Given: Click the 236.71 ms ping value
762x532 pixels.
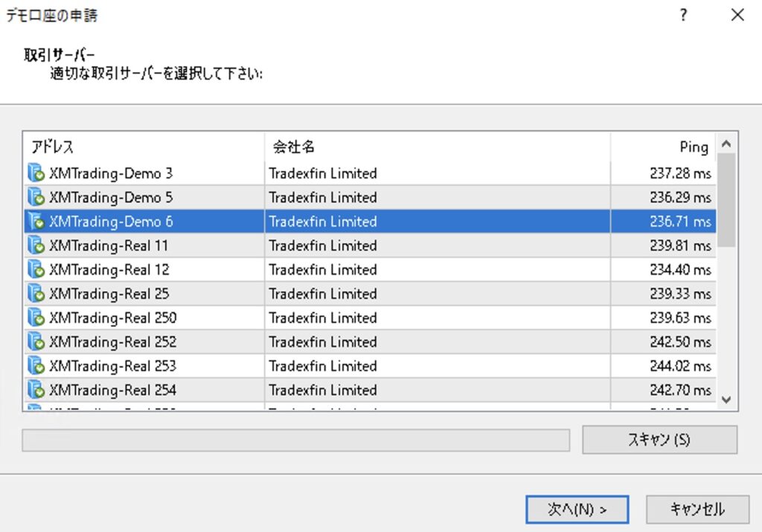Looking at the screenshot, I should click(x=680, y=222).
